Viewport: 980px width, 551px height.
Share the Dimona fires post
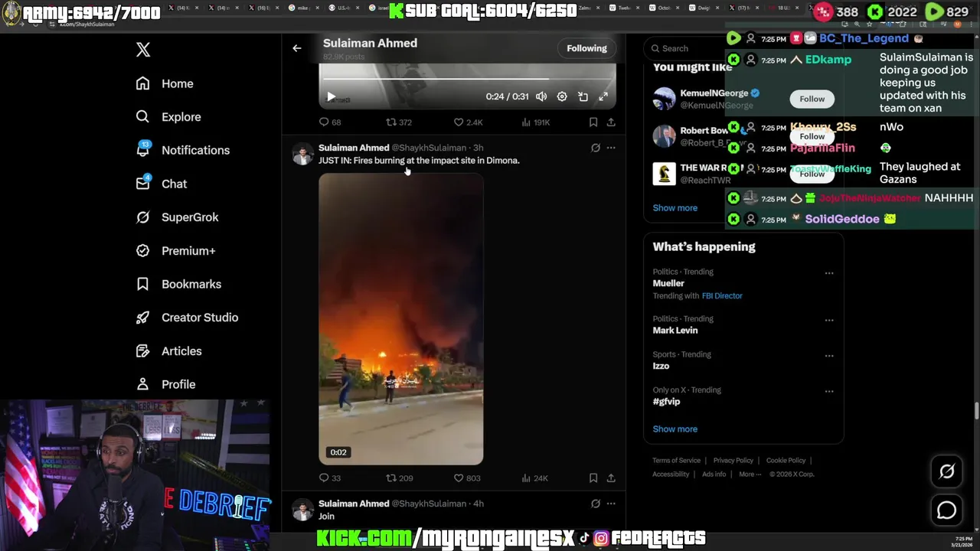point(611,478)
